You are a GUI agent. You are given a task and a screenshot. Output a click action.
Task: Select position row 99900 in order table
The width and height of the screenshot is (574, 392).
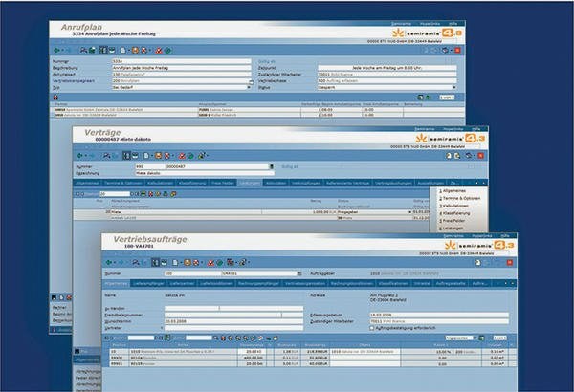pyautogui.click(x=311, y=358)
